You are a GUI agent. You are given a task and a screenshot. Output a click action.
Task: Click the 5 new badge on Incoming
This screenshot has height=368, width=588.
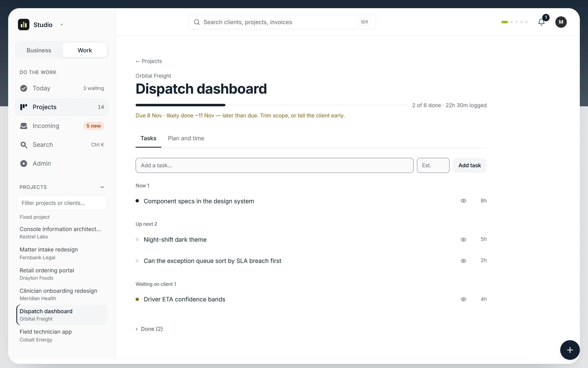tap(94, 126)
